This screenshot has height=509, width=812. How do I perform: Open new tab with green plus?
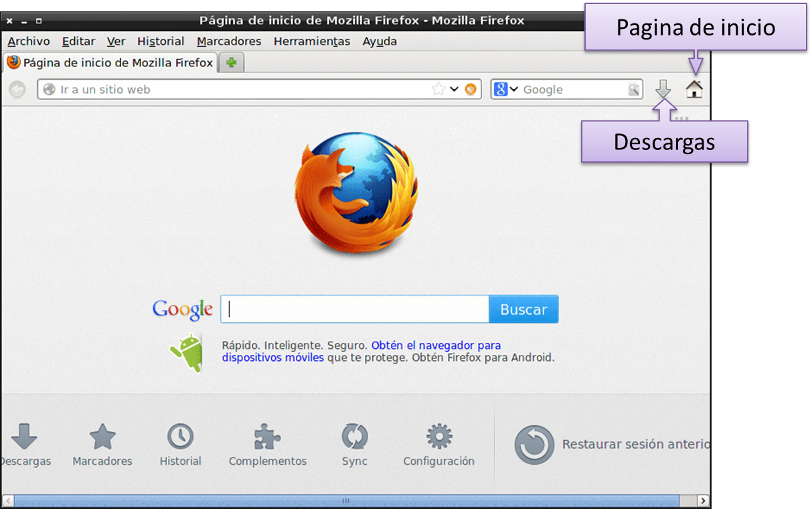pyautogui.click(x=232, y=63)
